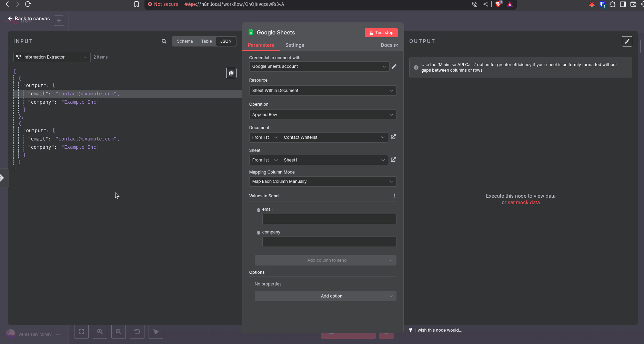Open Google Sheets account credential dropdown

(319, 66)
